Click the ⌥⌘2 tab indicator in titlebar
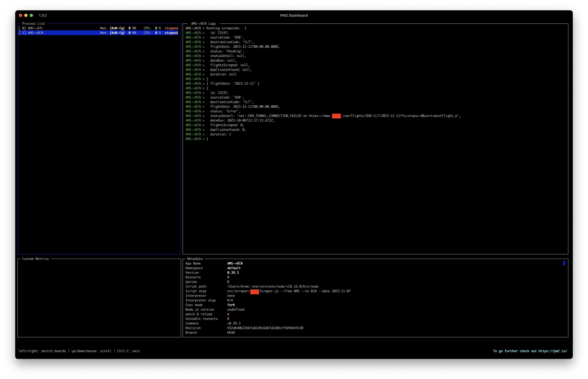 click(x=42, y=15)
